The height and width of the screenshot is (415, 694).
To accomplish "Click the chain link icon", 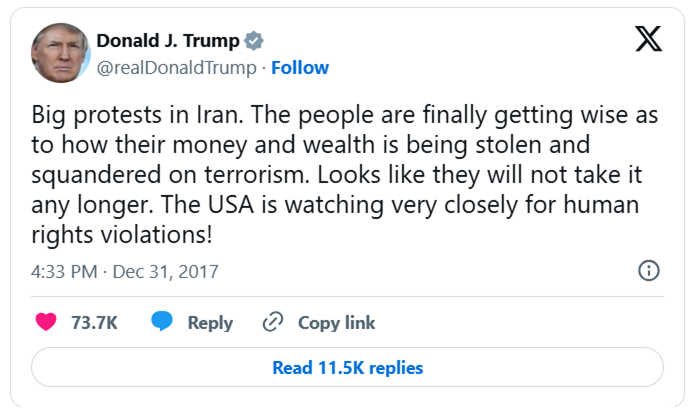I will pos(272,322).
